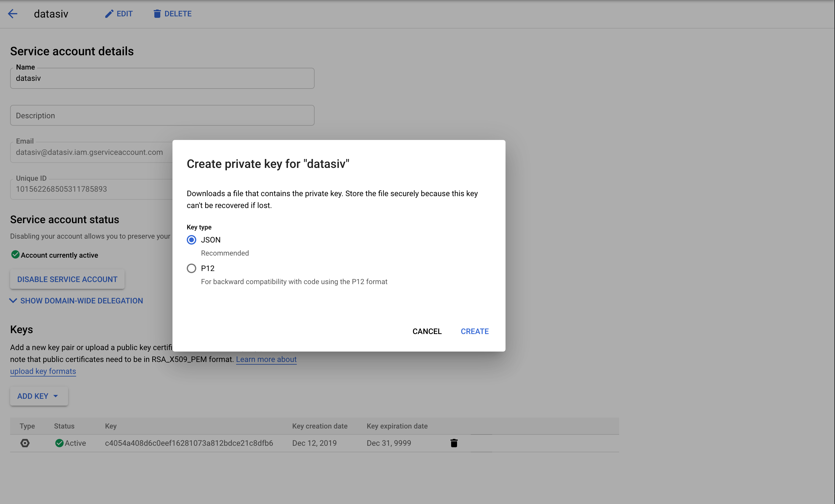Click the green Active status checkmark

point(59,443)
